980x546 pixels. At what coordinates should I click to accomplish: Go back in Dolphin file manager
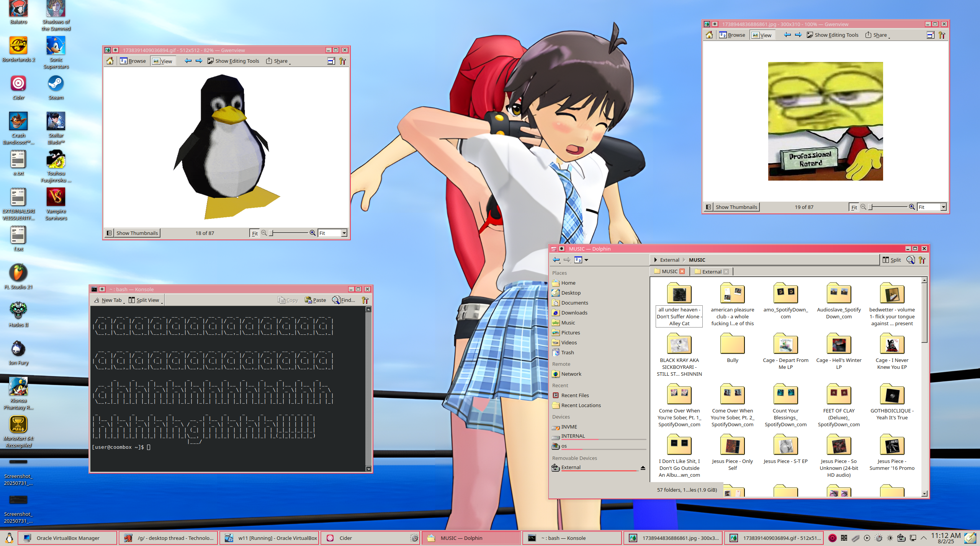click(556, 260)
